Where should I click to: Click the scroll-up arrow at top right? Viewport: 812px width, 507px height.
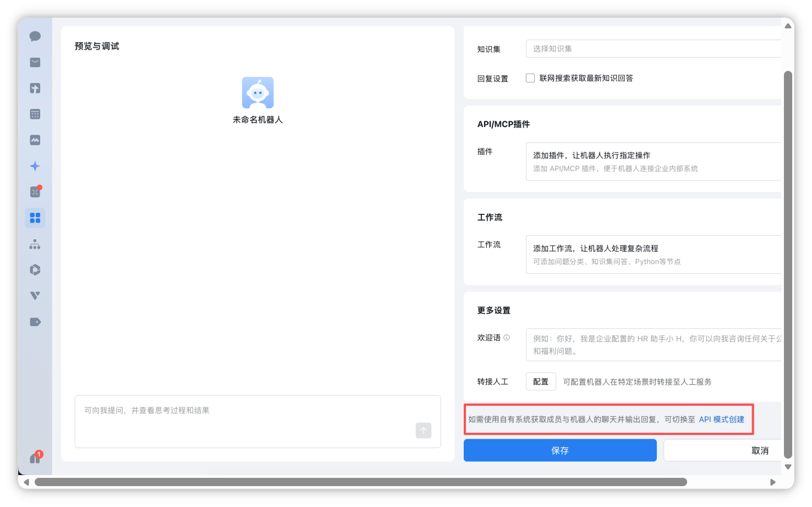[788, 25]
